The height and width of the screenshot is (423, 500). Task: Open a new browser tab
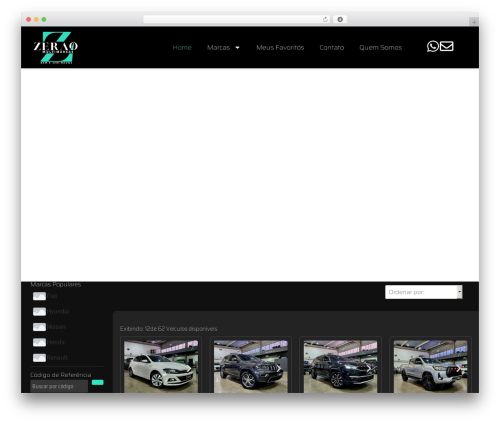click(474, 22)
